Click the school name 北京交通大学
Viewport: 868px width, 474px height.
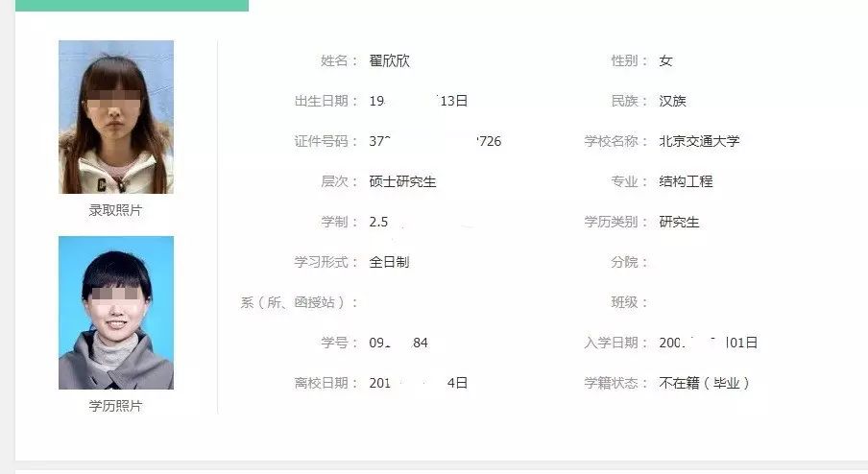pos(699,141)
